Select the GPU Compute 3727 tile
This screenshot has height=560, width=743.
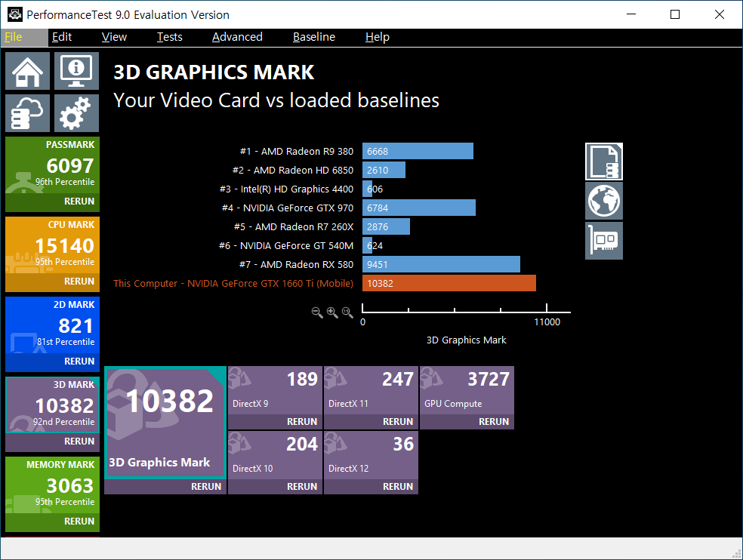coord(467,390)
